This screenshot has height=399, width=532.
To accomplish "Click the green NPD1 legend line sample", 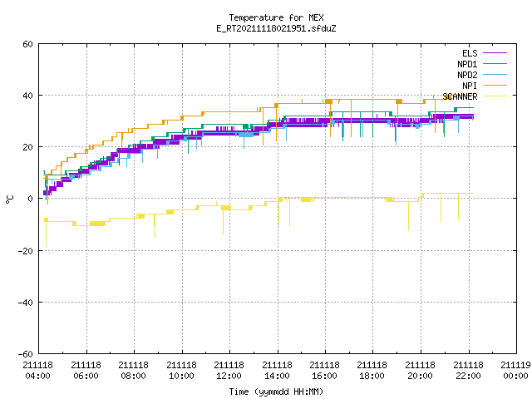I will 495,64.
